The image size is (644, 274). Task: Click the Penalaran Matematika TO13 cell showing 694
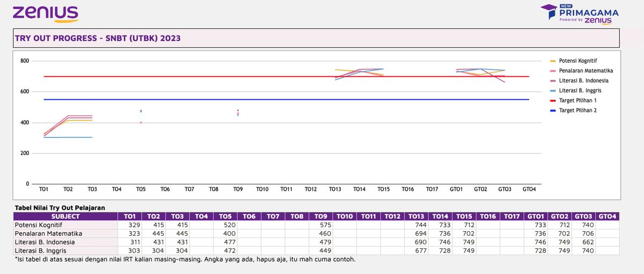416,233
